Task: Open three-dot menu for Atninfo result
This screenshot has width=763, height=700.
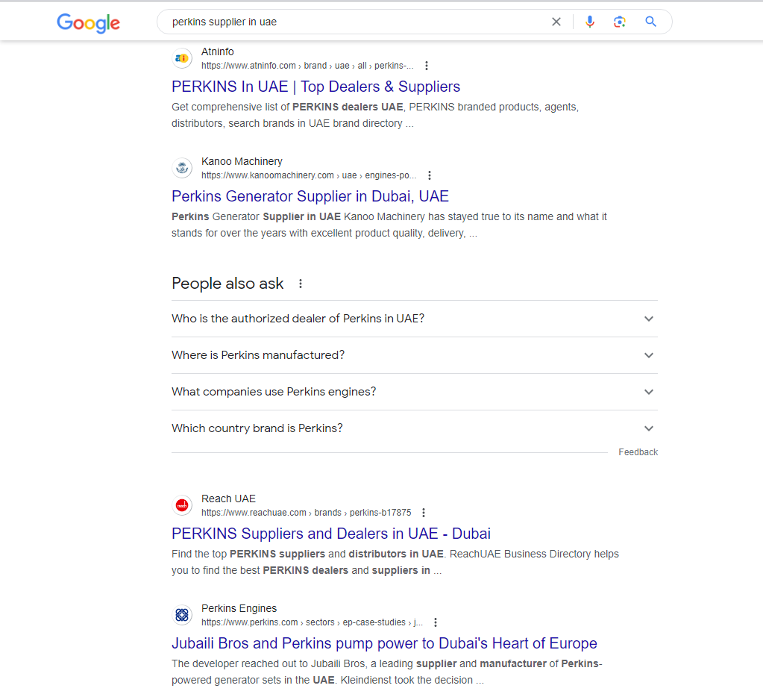Action: [x=427, y=66]
